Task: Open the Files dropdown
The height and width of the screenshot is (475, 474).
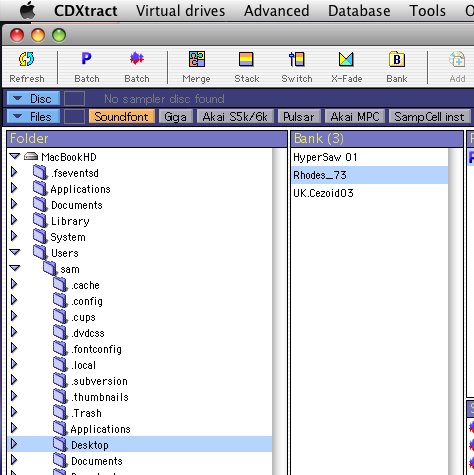Action: pyautogui.click(x=33, y=117)
